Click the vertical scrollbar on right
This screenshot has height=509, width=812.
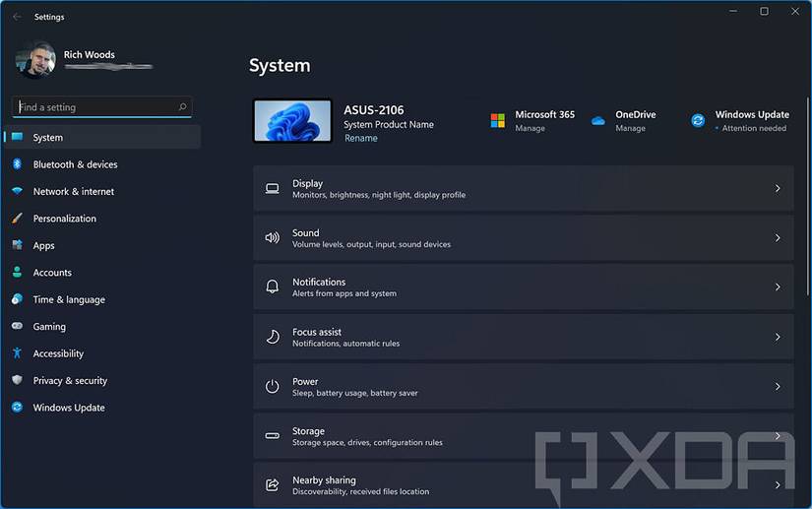[x=807, y=197]
